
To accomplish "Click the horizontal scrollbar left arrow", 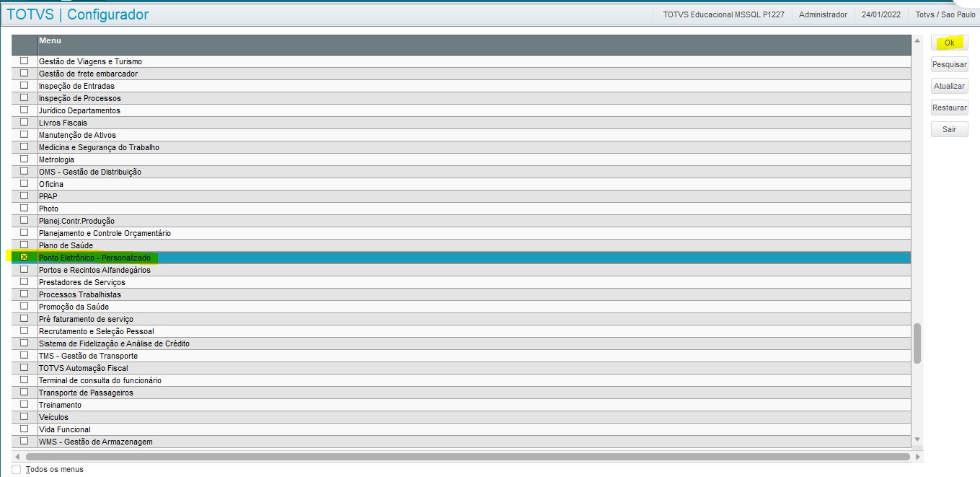I will (17, 457).
